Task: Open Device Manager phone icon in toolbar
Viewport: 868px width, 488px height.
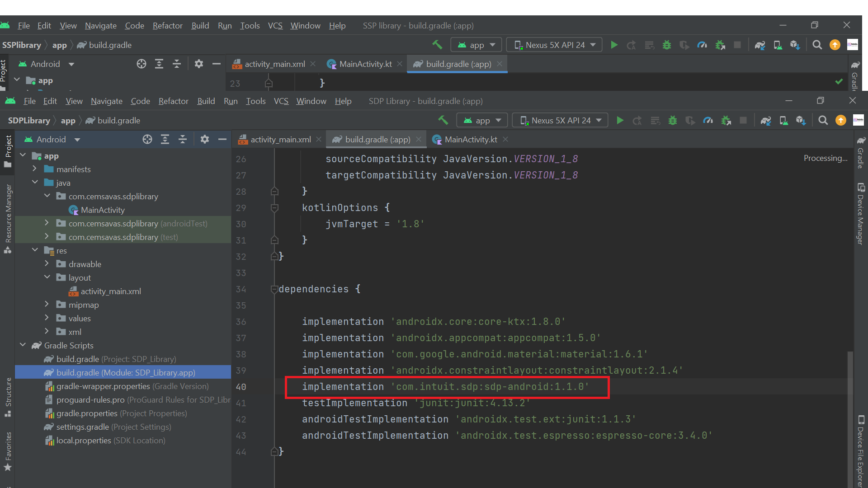Action: 783,120
